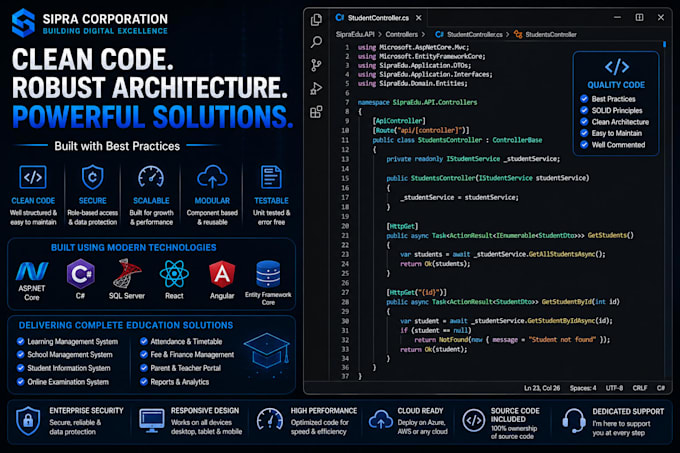Click the Dedicated Support headset icon
The width and height of the screenshot is (680, 453).
click(x=574, y=420)
